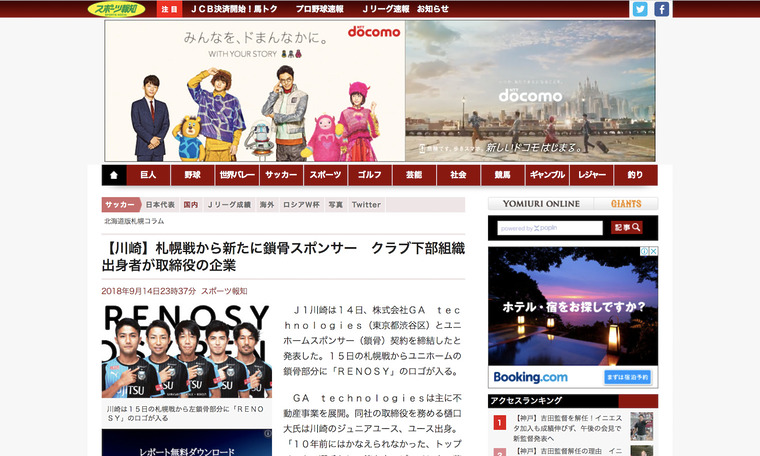Click the まずは宿泊予約 button in Booking.com ad

click(x=628, y=378)
